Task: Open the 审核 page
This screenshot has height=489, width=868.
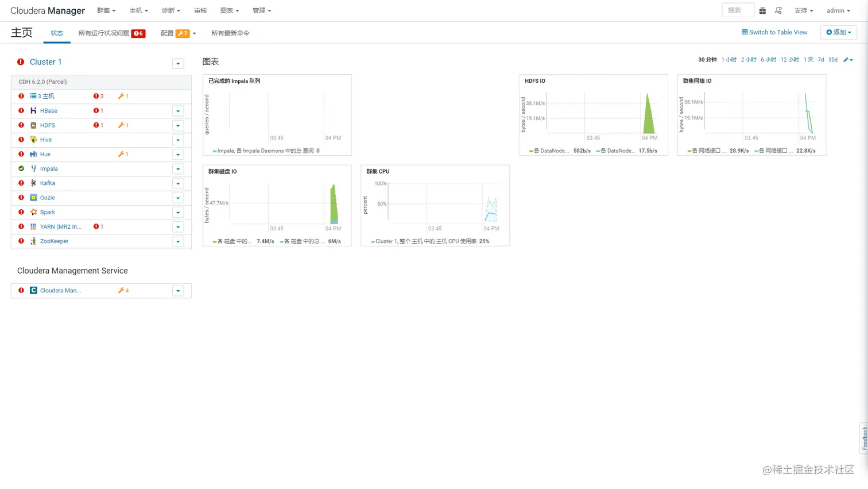Action: pos(200,10)
